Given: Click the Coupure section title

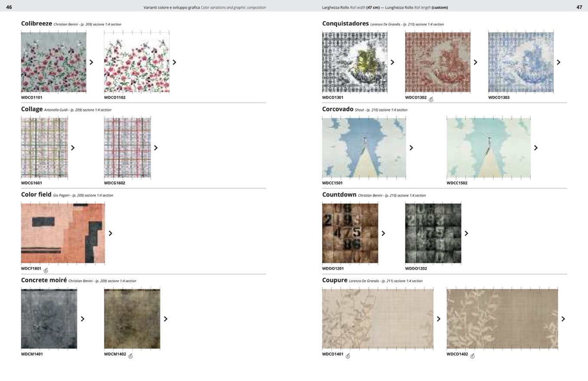Looking at the screenshot, I should pyautogui.click(x=335, y=280).
